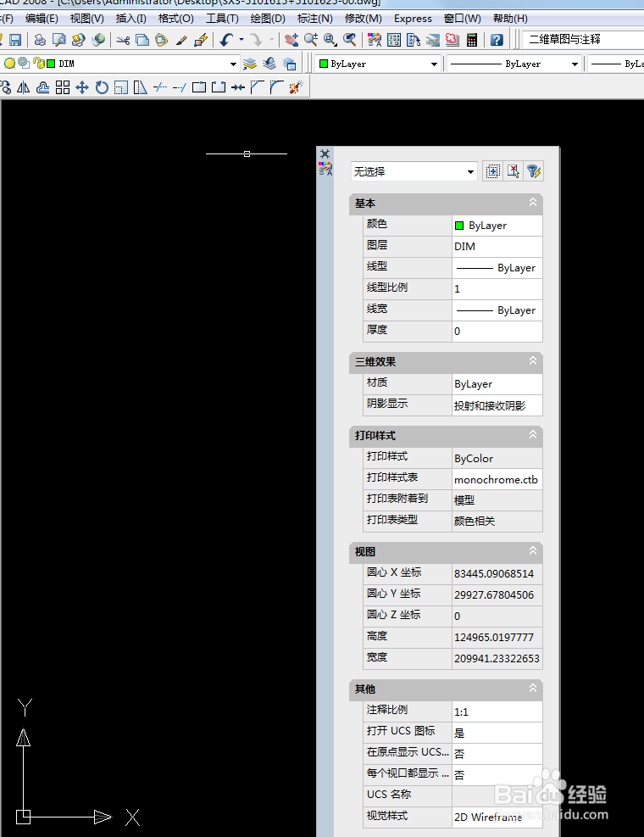
Task: Select the Trim tool
Action: tap(160, 87)
